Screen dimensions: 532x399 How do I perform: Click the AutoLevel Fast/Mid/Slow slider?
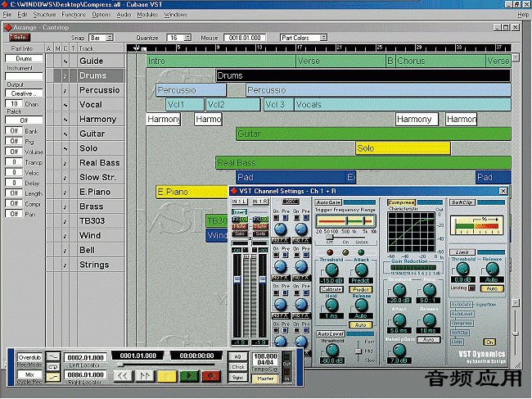(x=358, y=351)
